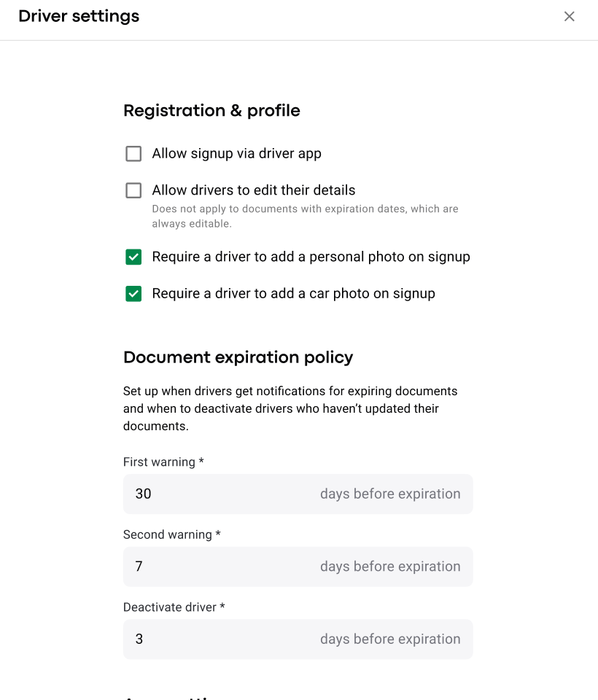This screenshot has width=598, height=700.
Task: Enable the Allow signup via driver app checkbox
Action: pyautogui.click(x=133, y=154)
